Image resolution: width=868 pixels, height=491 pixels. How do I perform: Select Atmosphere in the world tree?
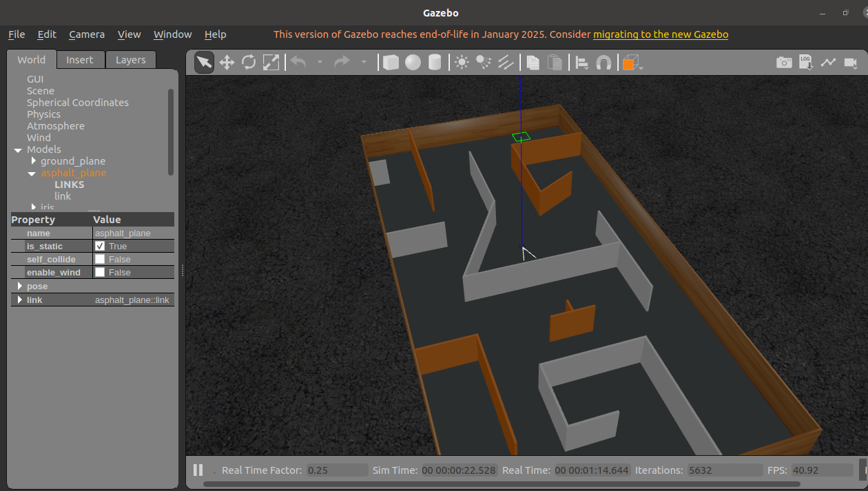coord(56,126)
